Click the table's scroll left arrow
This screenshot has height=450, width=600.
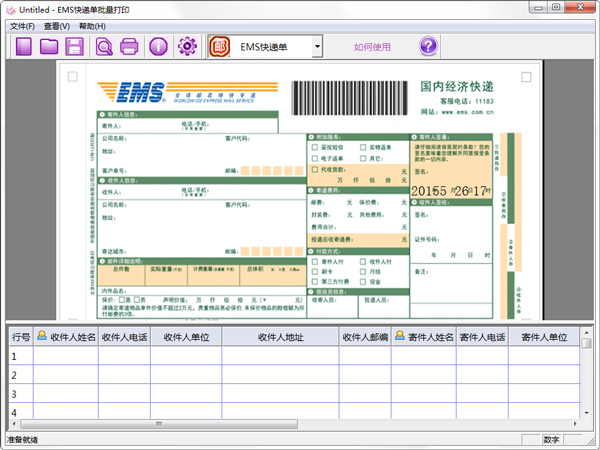[x=14, y=424]
